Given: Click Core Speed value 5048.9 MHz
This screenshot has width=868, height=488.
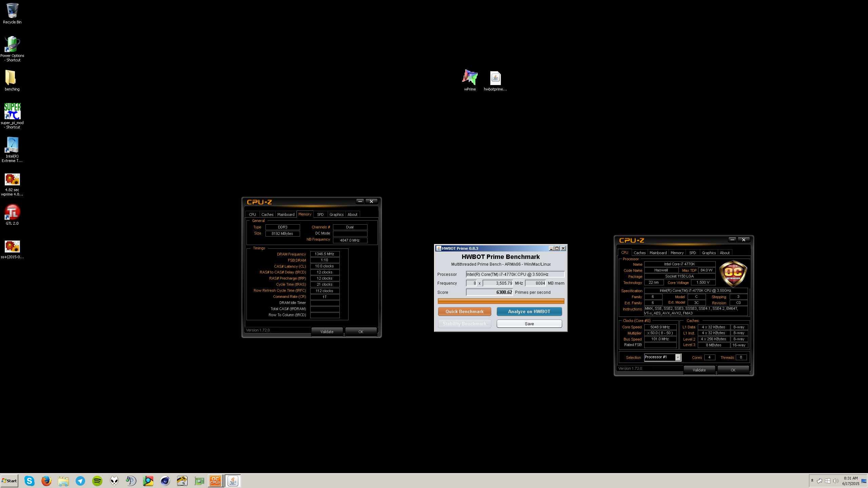Looking at the screenshot, I should (x=660, y=327).
